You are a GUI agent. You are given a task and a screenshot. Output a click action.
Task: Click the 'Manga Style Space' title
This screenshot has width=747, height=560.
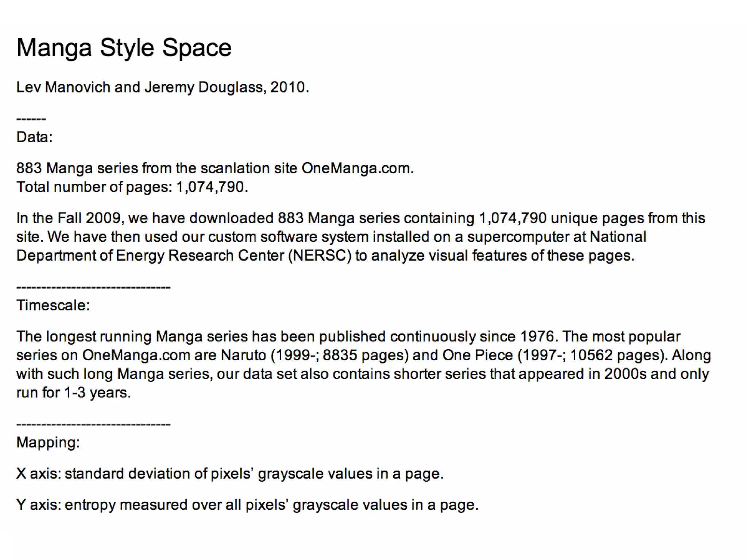124,48
